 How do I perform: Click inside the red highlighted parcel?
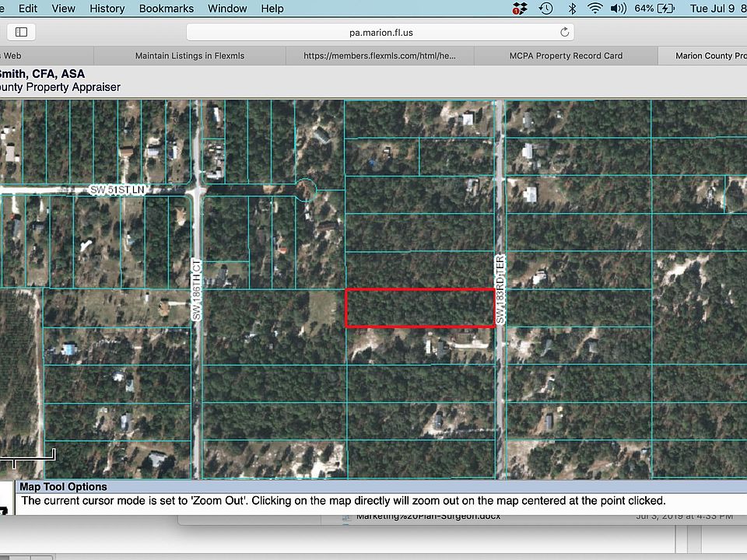420,308
